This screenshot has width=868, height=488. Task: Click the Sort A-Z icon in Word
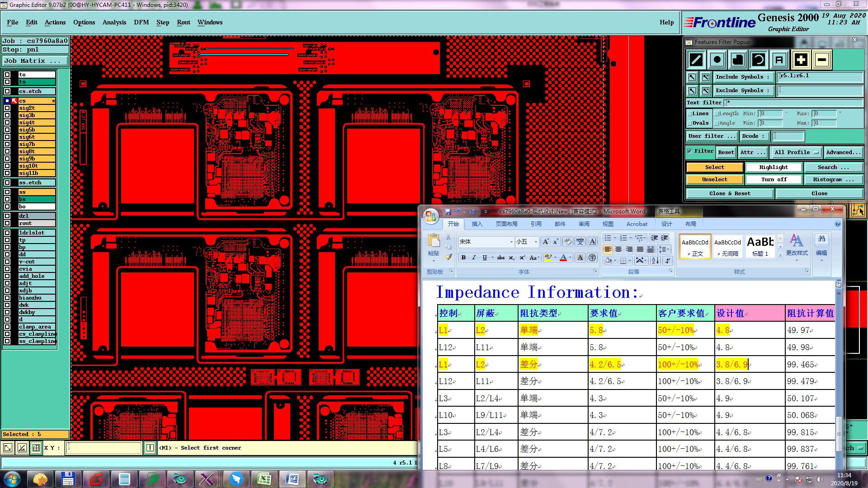click(655, 260)
